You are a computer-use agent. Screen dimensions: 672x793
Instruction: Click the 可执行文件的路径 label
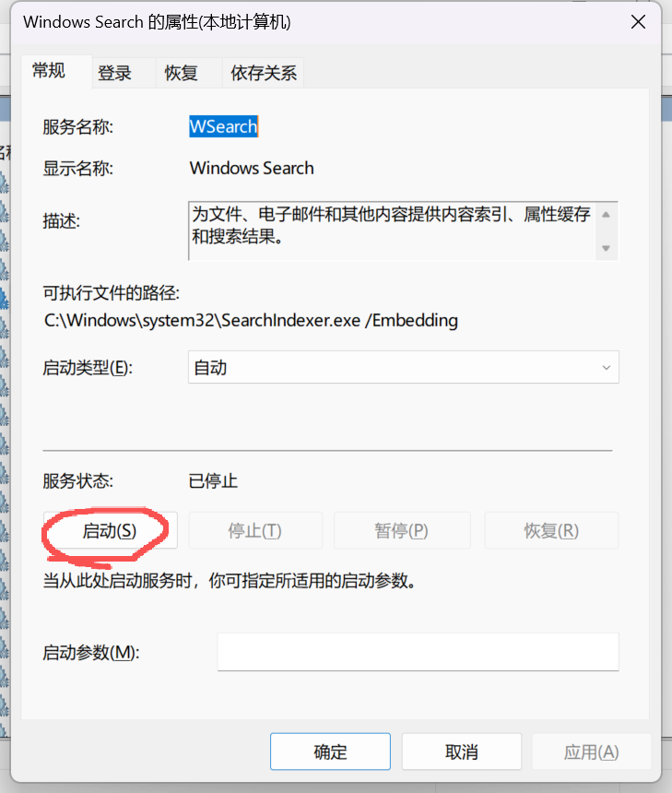[112, 293]
